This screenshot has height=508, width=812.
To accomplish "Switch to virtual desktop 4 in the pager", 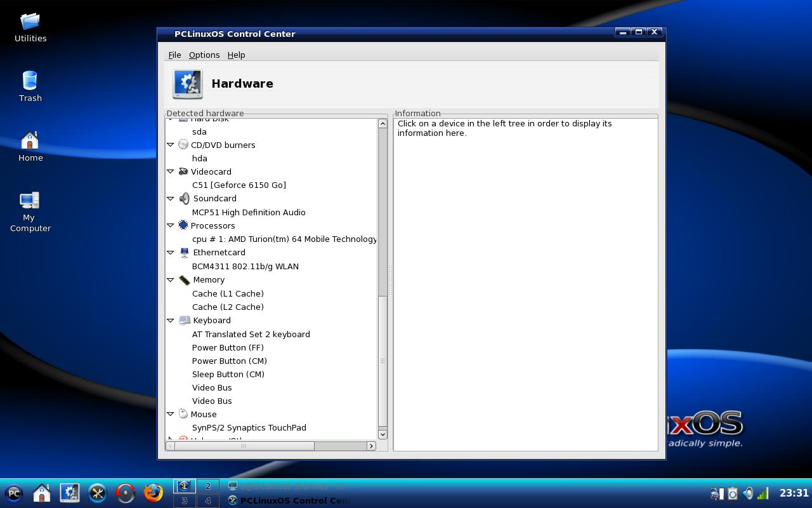I will (x=207, y=500).
